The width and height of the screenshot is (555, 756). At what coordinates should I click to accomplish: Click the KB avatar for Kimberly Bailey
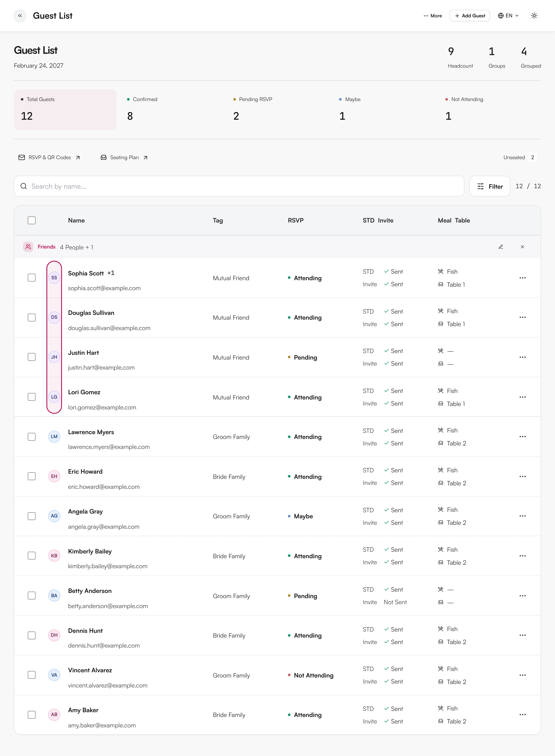54,556
